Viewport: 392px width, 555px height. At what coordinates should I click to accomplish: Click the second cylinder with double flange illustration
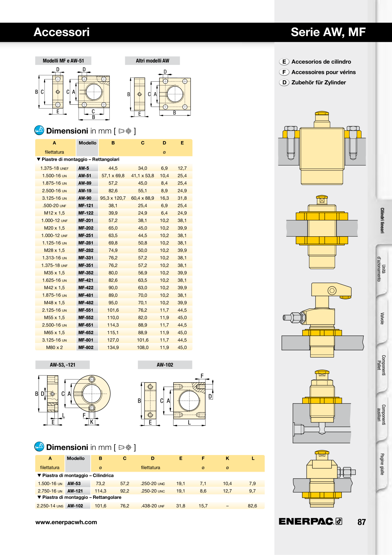(x=322, y=232)
